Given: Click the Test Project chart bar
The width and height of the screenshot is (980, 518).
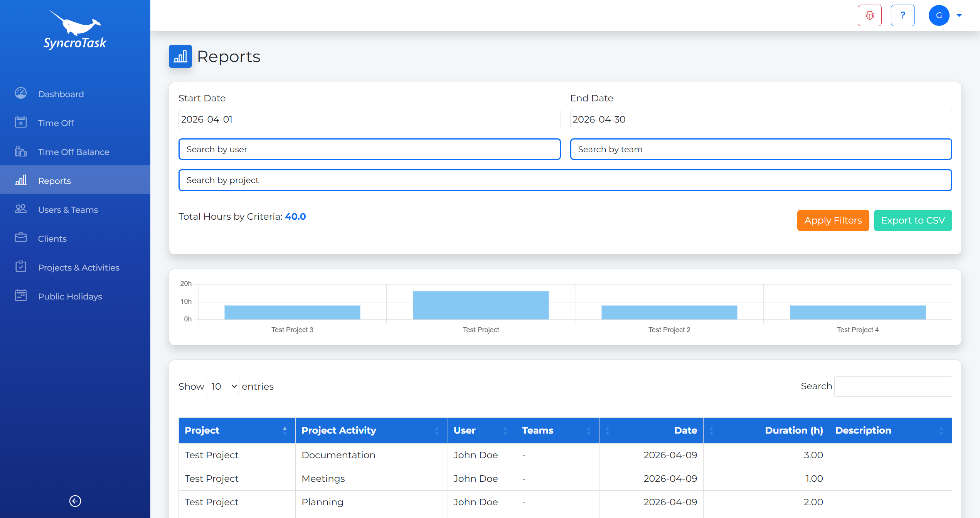Looking at the screenshot, I should coord(480,305).
